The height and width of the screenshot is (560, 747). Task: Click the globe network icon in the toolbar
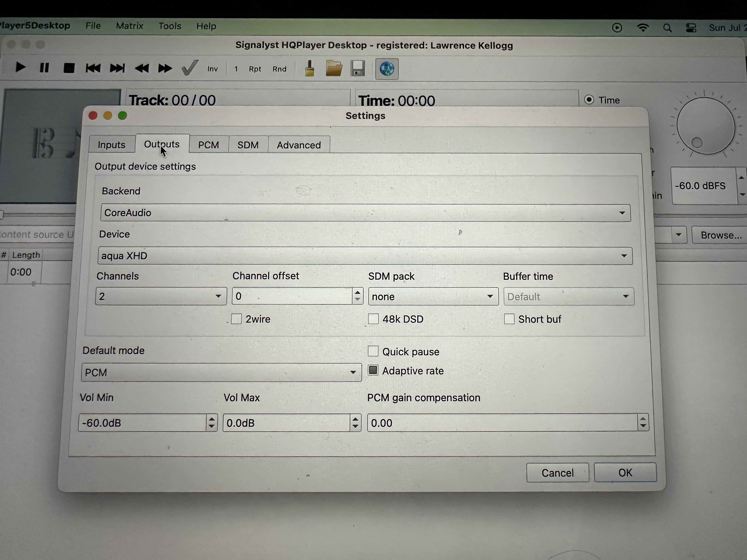coord(387,69)
